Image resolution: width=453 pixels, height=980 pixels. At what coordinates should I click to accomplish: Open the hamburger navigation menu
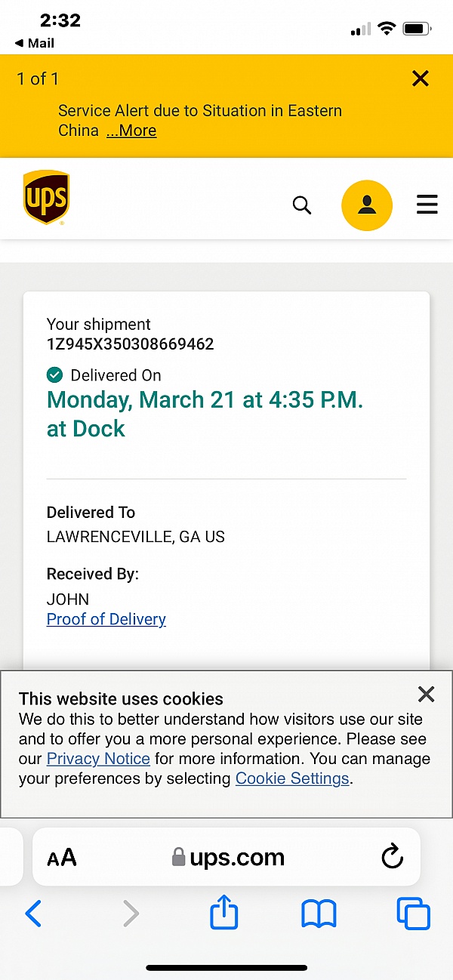tap(427, 205)
